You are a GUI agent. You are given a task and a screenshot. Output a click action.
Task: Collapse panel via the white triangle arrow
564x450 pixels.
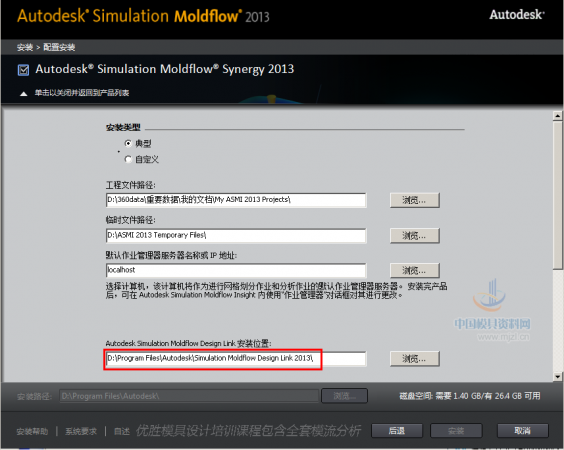click(24, 94)
